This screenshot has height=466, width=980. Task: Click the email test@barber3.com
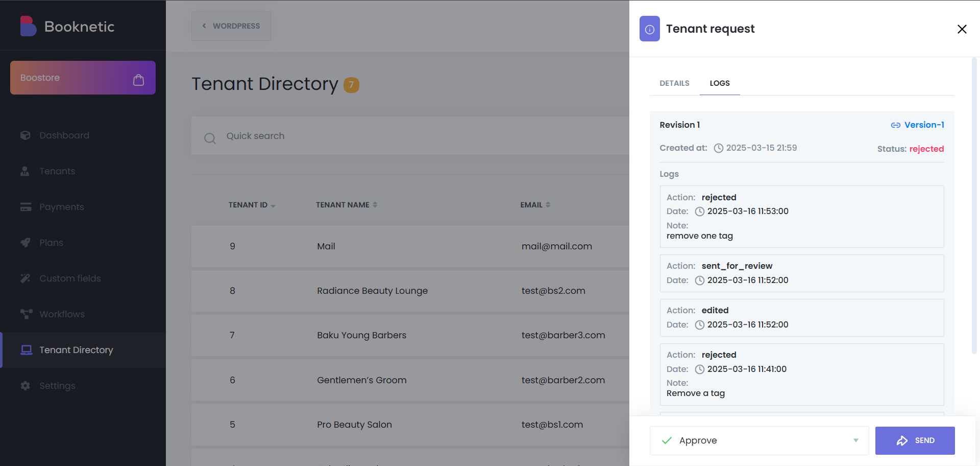(563, 335)
